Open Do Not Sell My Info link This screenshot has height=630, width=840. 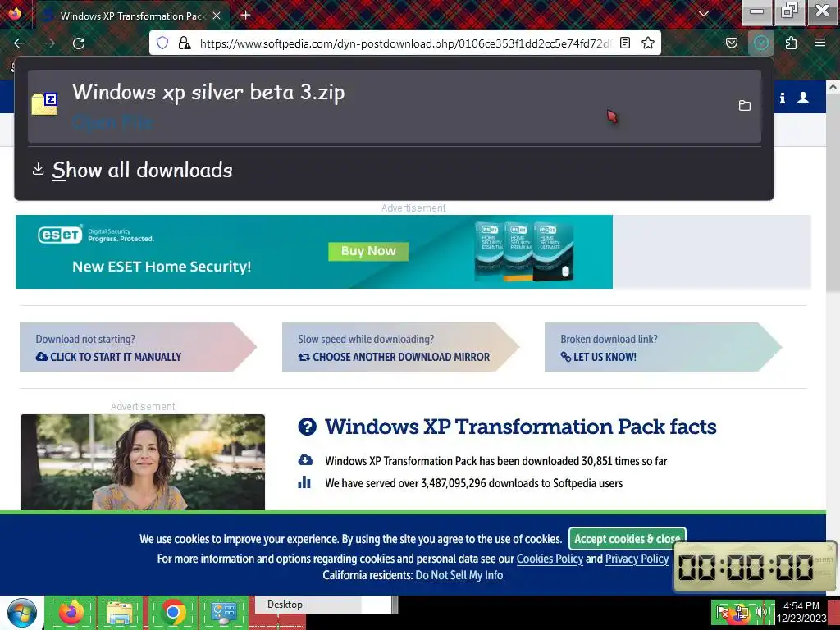(x=459, y=575)
